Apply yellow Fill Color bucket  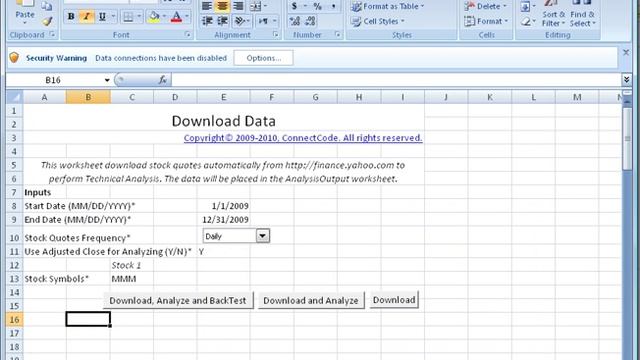(154, 17)
